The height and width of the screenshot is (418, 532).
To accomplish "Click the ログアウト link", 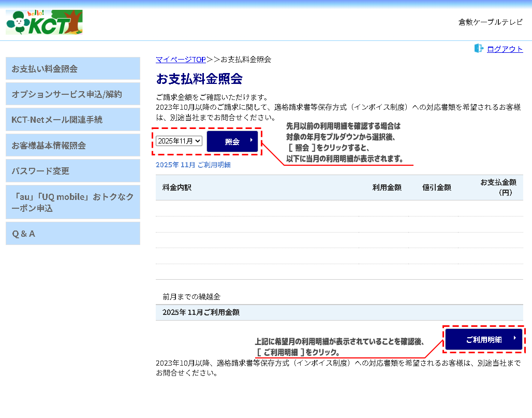I will click(505, 49).
